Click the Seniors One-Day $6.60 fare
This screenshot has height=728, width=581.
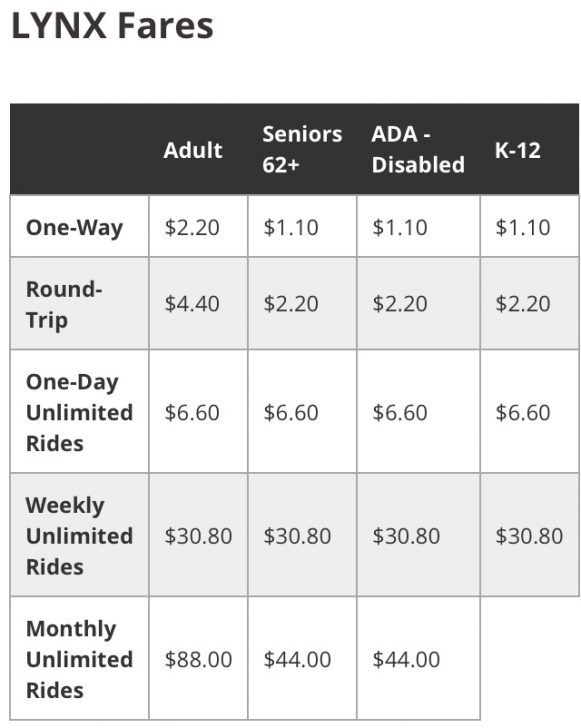tap(291, 412)
